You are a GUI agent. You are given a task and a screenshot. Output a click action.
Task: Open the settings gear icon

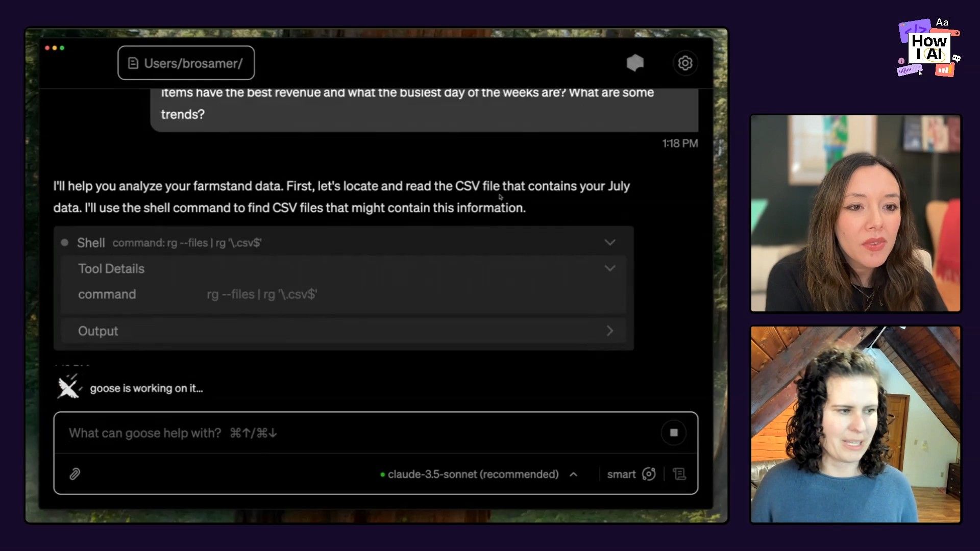click(685, 63)
